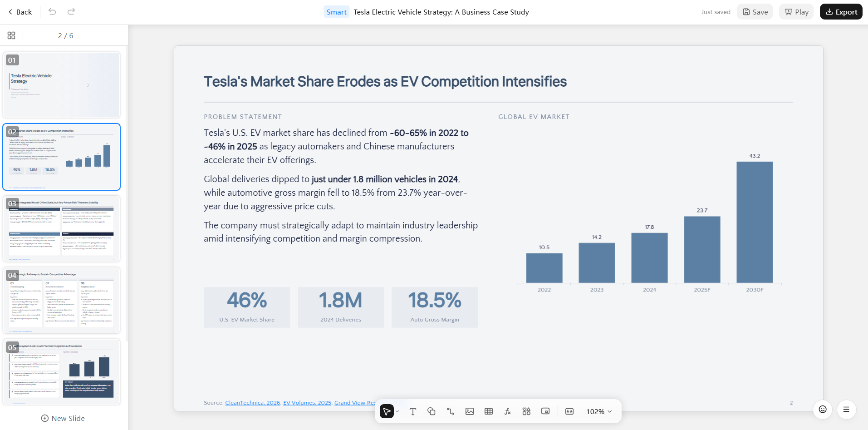The image size is (868, 430).
Task: Click the Redo arrow icon
Action: [71, 12]
